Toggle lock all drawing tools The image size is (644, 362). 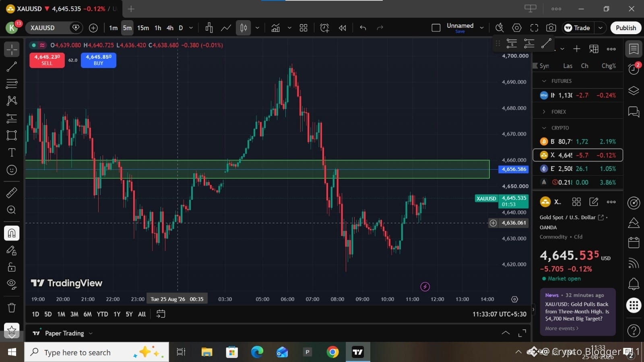[x=12, y=267]
